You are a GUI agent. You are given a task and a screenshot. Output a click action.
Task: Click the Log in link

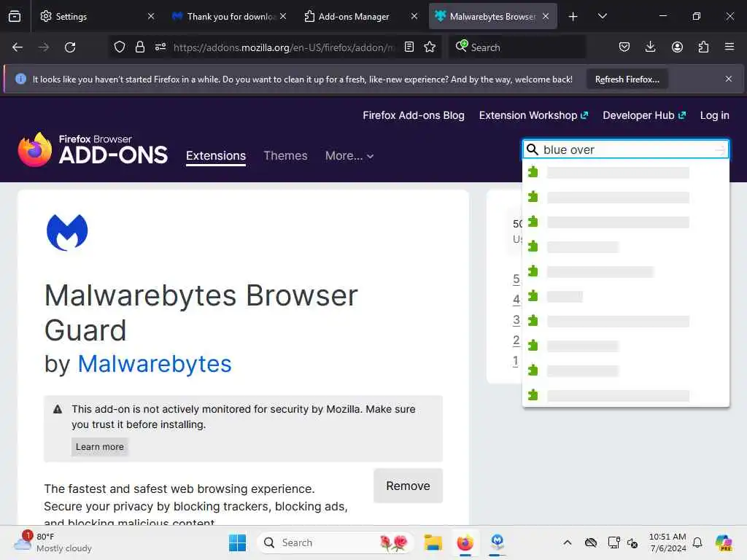(x=714, y=115)
